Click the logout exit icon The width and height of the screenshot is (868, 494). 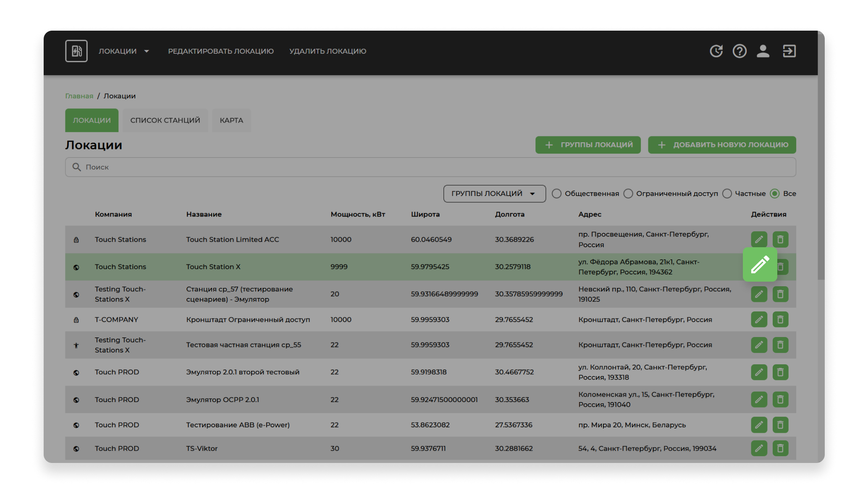coord(789,51)
